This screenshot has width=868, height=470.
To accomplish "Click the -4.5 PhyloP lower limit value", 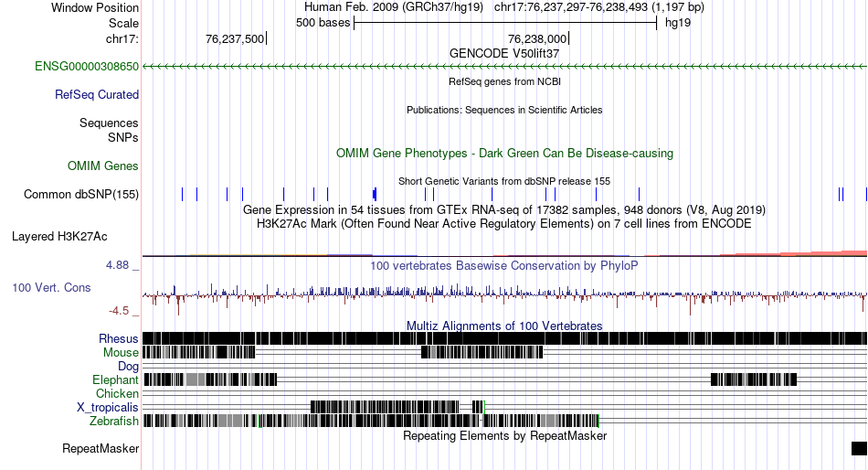I will (x=119, y=311).
